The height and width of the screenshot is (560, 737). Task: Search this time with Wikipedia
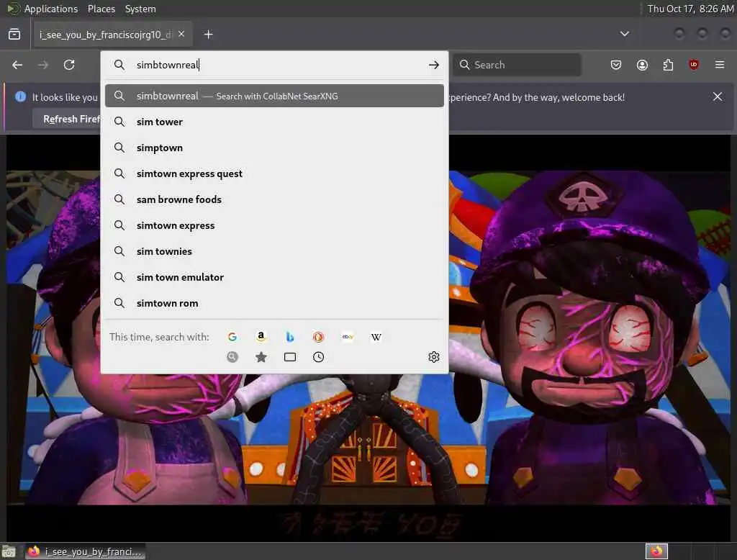coord(376,337)
